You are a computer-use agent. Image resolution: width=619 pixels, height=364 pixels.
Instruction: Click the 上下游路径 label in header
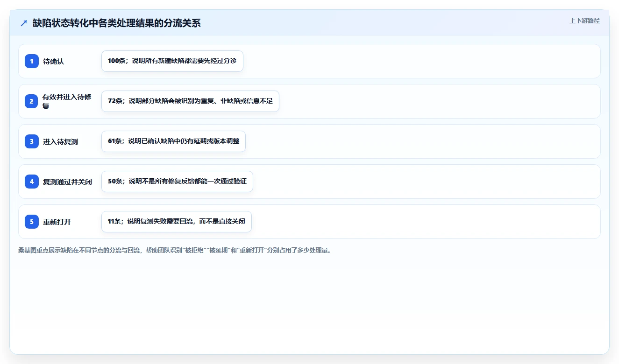pos(584,21)
